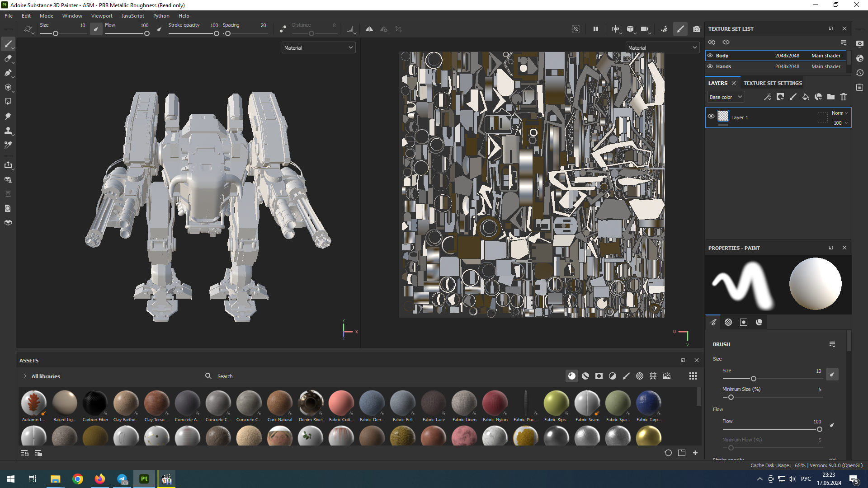Open the Base color channel dropdown
Viewport: 868px width, 488px height.
[x=726, y=97]
